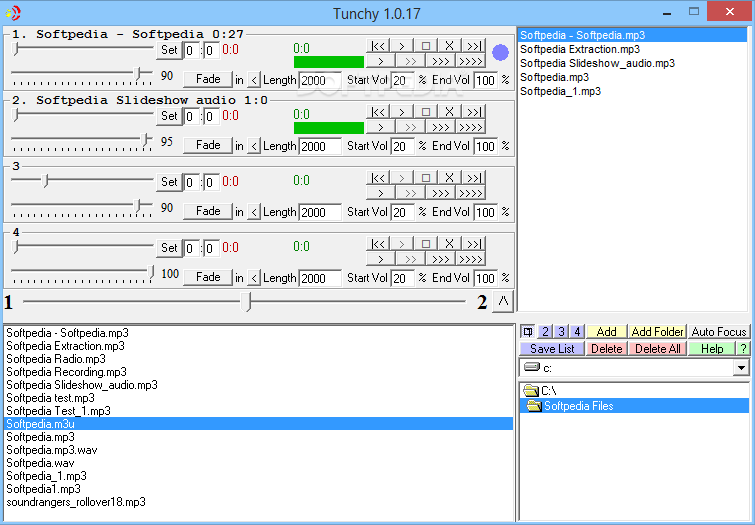Click the >>> speed button on deck 1
755x525 pixels.
441,61
